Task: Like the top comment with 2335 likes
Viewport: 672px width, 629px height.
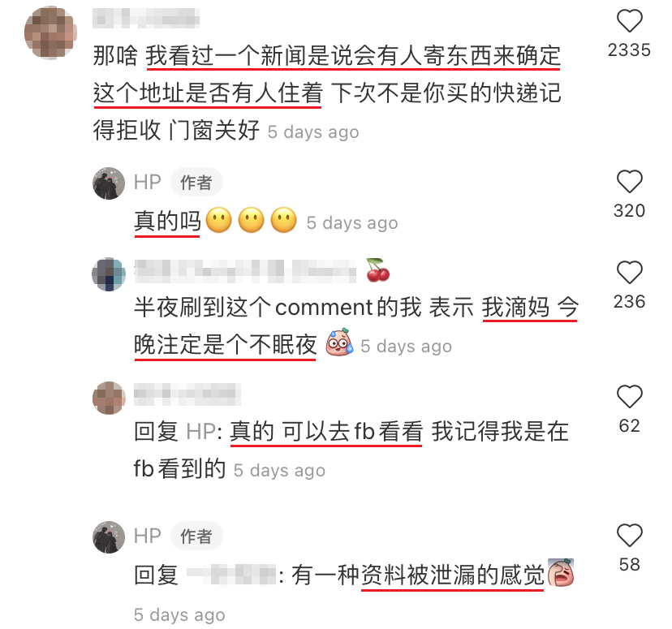Action: [629, 21]
